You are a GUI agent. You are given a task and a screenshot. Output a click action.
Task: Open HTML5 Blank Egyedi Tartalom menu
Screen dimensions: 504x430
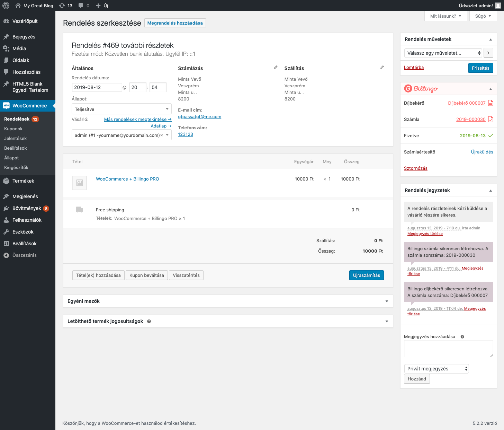pyautogui.click(x=28, y=87)
